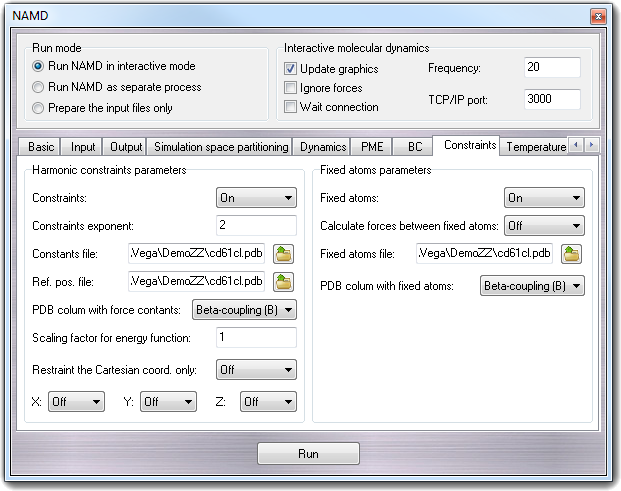Screen dimensions: 621x491
Task: Click the Frequency input field
Action: coord(552,68)
